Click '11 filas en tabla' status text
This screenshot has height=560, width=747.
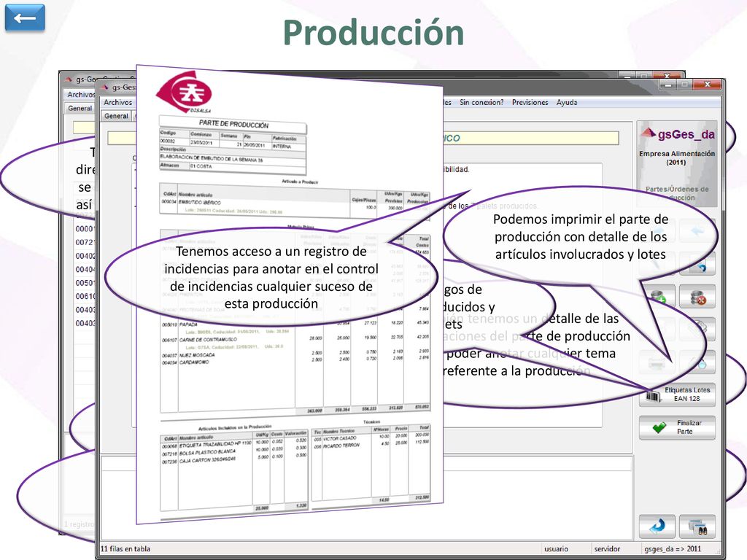(x=125, y=549)
